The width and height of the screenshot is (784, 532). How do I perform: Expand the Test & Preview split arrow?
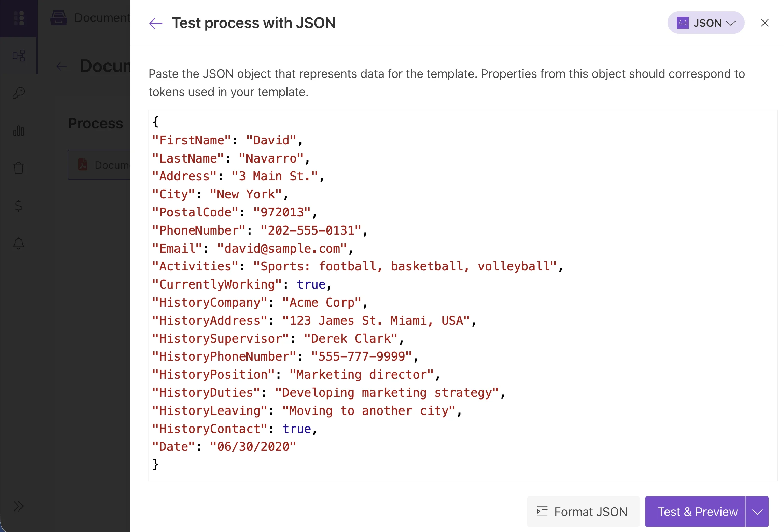[x=757, y=512]
